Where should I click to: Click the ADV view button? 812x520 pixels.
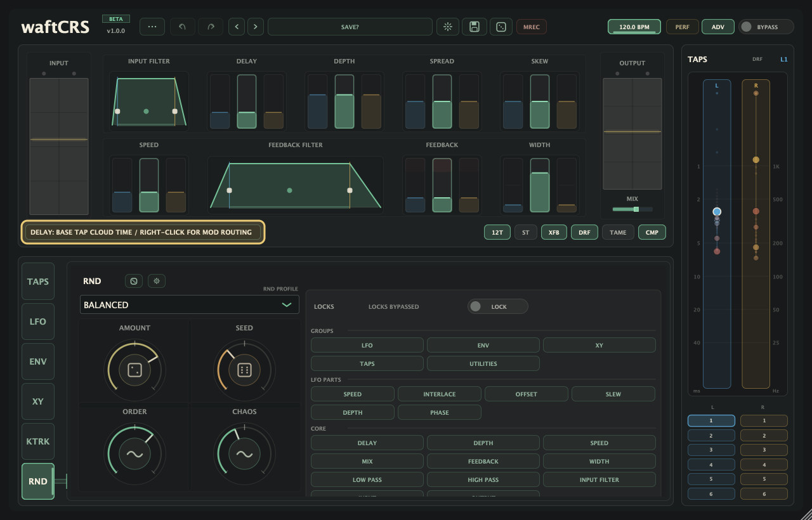click(718, 27)
